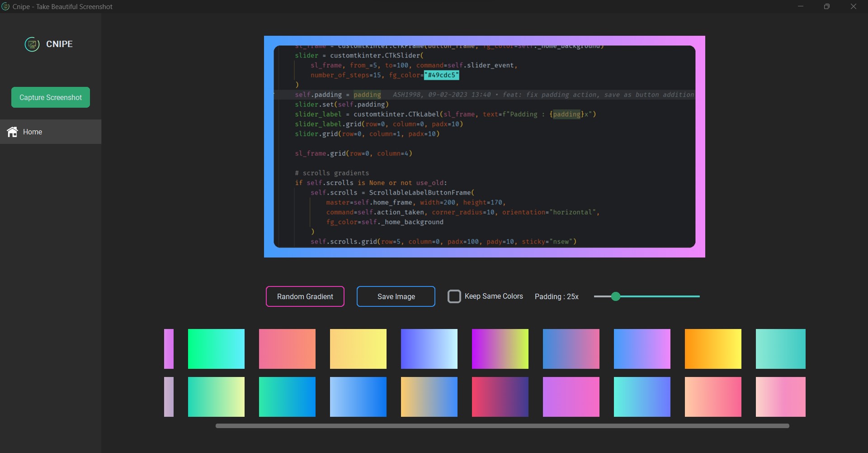Click the Padding : 25x label
Image resolution: width=868 pixels, height=453 pixels.
pos(557,296)
